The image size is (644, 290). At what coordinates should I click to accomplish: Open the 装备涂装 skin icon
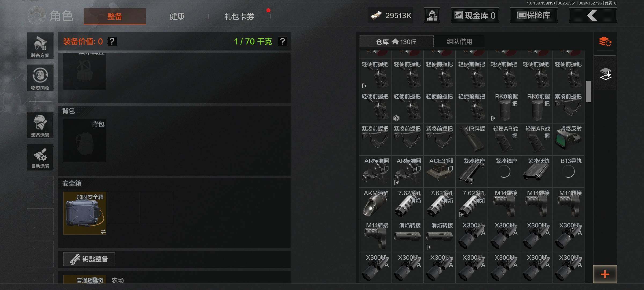(40, 125)
